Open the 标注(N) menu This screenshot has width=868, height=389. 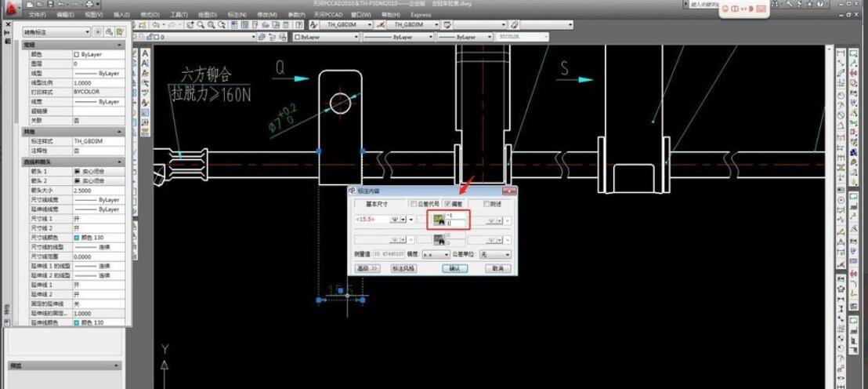(237, 14)
